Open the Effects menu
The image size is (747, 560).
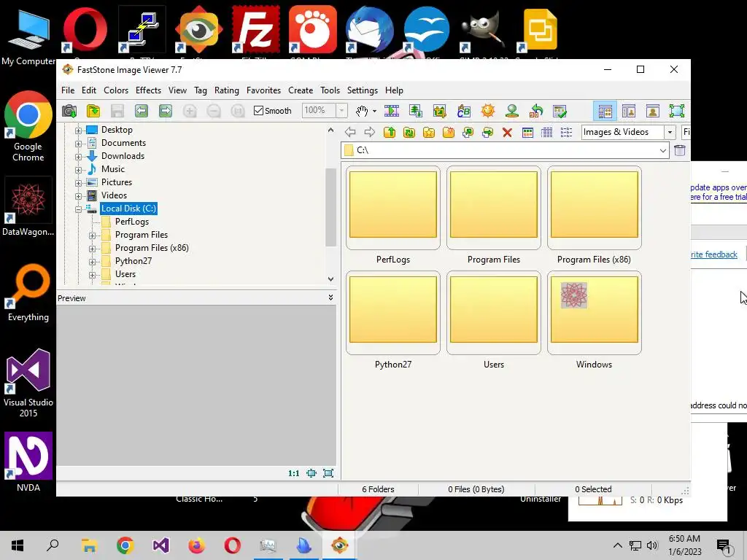(x=148, y=90)
